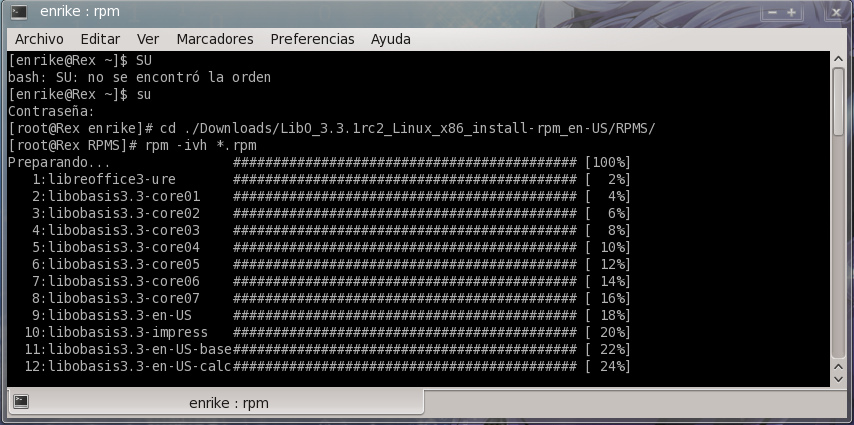
Task: Click the 'enrike : rpm' window title text
Action: click(80, 11)
